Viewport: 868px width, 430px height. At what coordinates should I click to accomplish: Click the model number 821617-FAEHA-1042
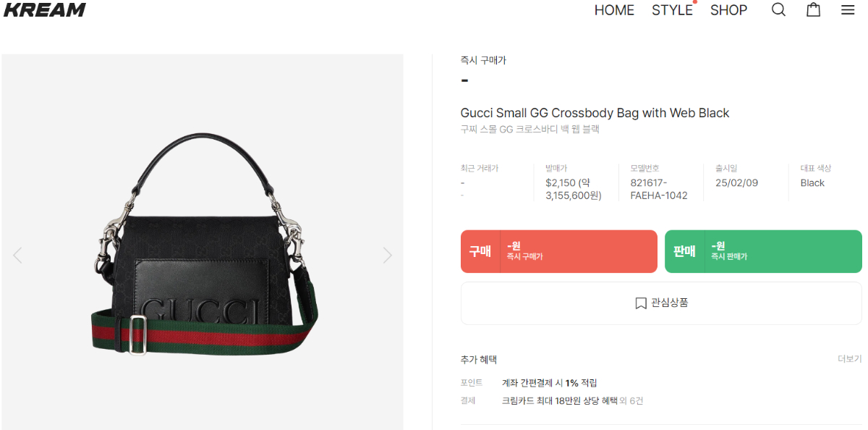point(659,189)
